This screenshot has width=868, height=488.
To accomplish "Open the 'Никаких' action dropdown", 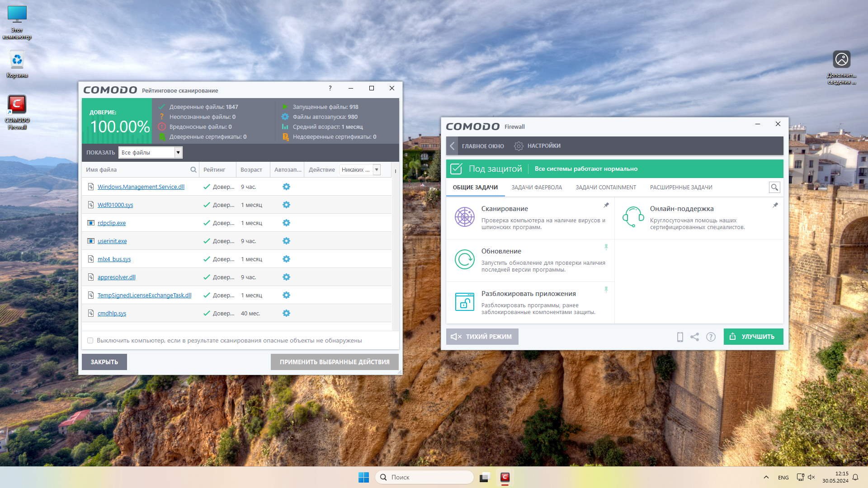I will (376, 169).
